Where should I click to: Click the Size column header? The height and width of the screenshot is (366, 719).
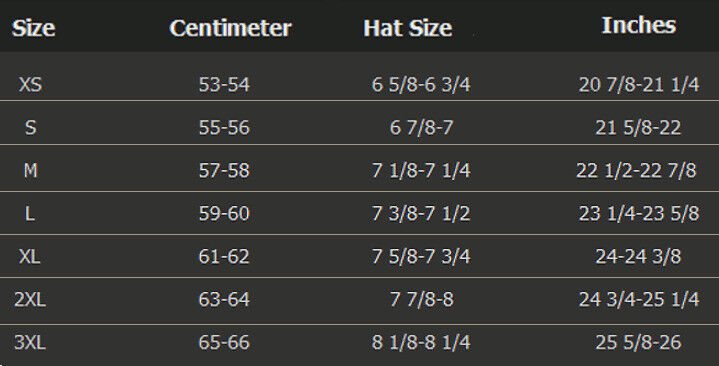pyautogui.click(x=33, y=28)
